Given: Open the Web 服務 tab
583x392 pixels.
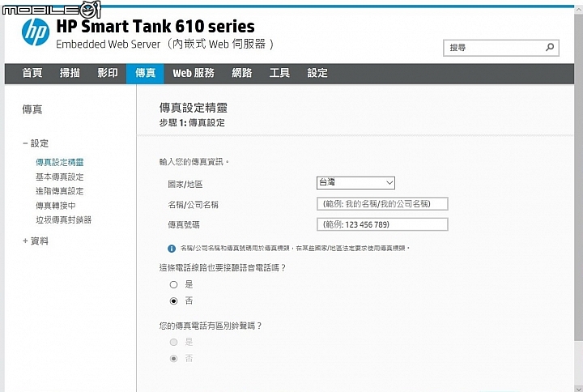Looking at the screenshot, I should pos(194,73).
